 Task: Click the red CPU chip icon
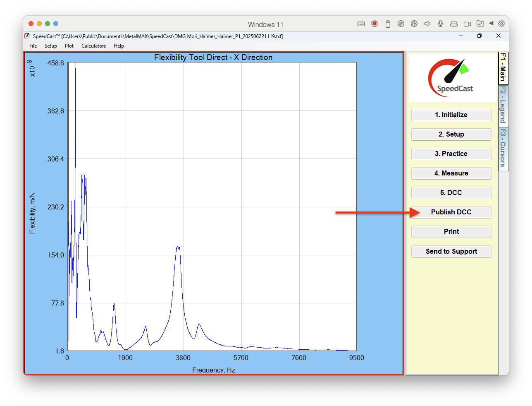click(375, 24)
